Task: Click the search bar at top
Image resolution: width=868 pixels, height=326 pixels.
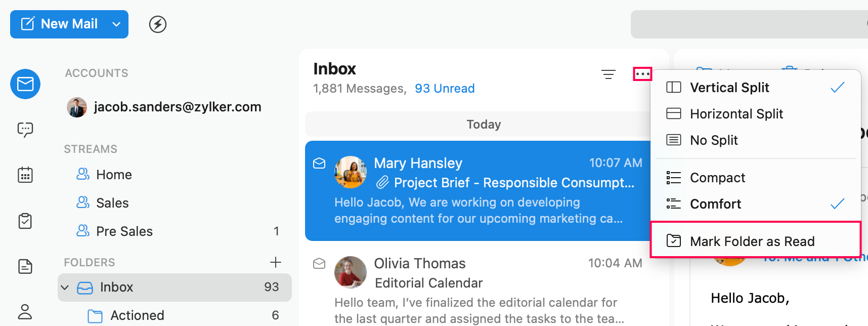Action: (x=749, y=24)
